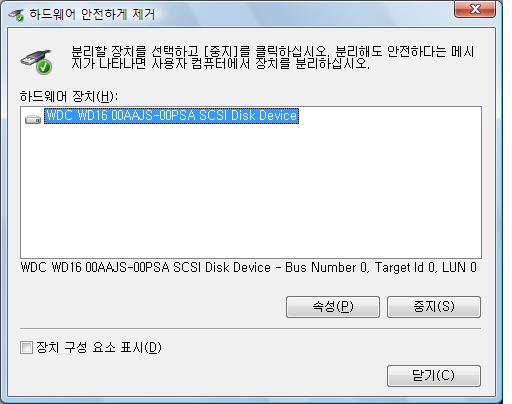The image size is (512, 404).
Task: Click the 하드웨어 안전하게 제거 title bar text
Action: (92, 15)
